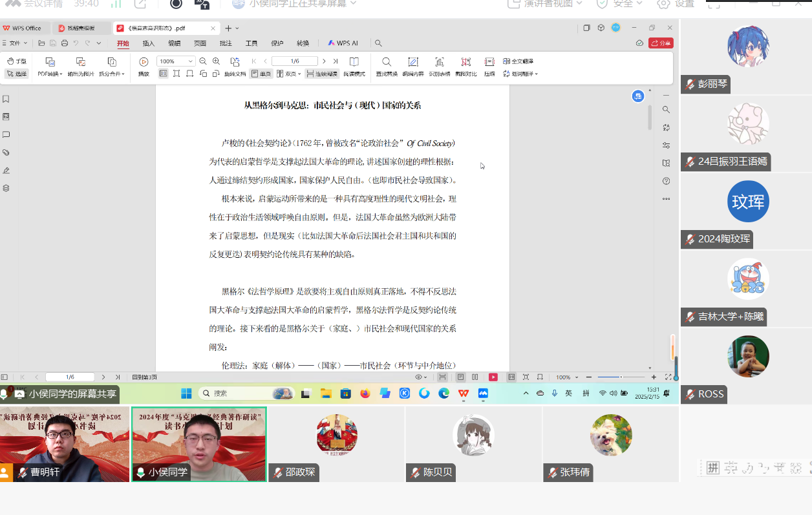Click the Reading Mode (阅读模式) icon
Image resolution: width=812 pixels, height=515 pixels.
click(x=354, y=62)
